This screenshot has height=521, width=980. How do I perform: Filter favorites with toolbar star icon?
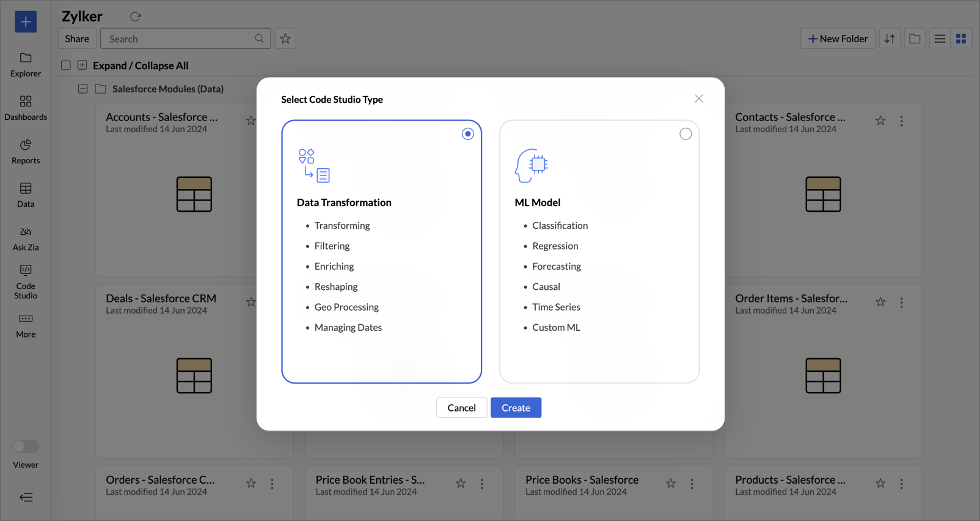point(285,39)
